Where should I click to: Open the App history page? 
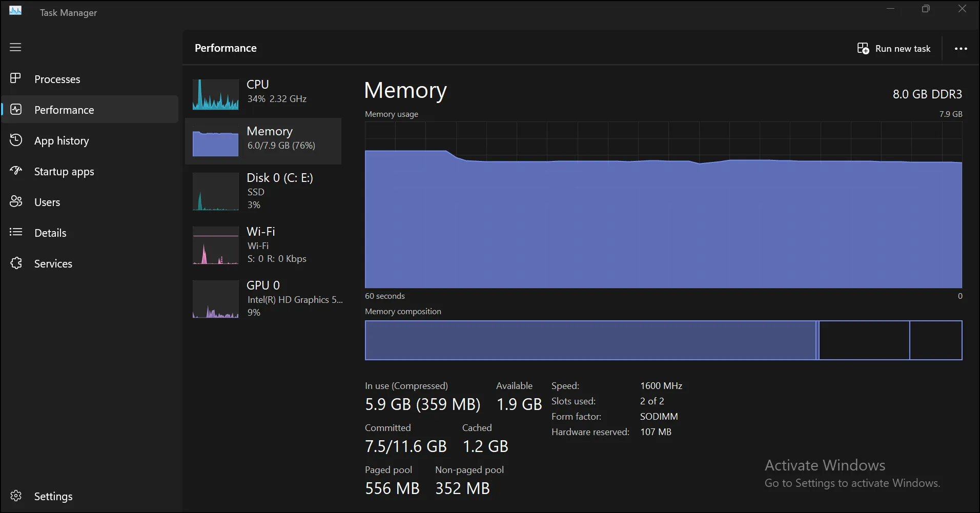point(90,140)
